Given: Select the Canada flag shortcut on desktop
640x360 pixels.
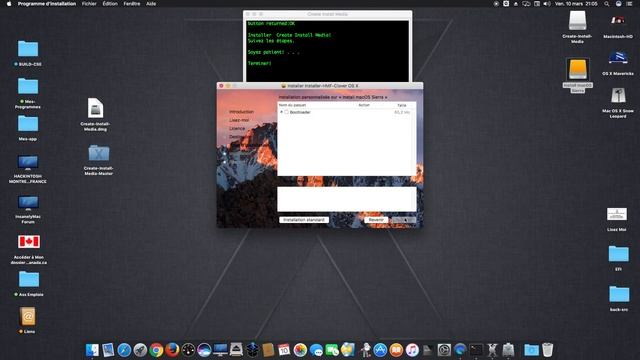Looking at the screenshot, I should click(x=29, y=242).
